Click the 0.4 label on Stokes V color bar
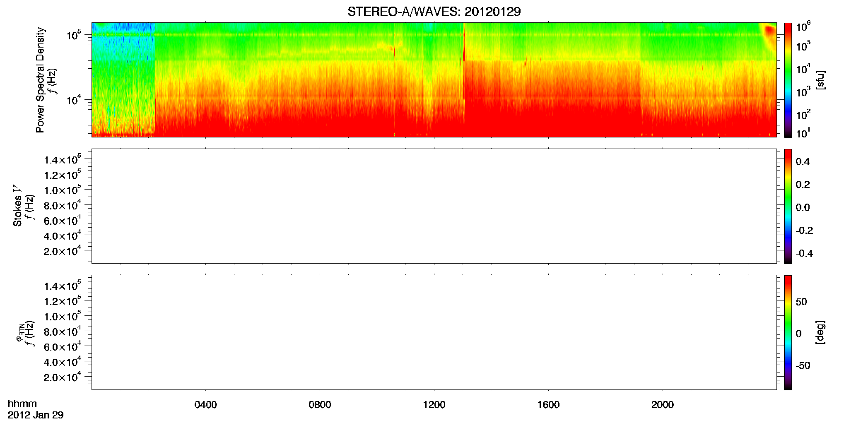 point(802,162)
